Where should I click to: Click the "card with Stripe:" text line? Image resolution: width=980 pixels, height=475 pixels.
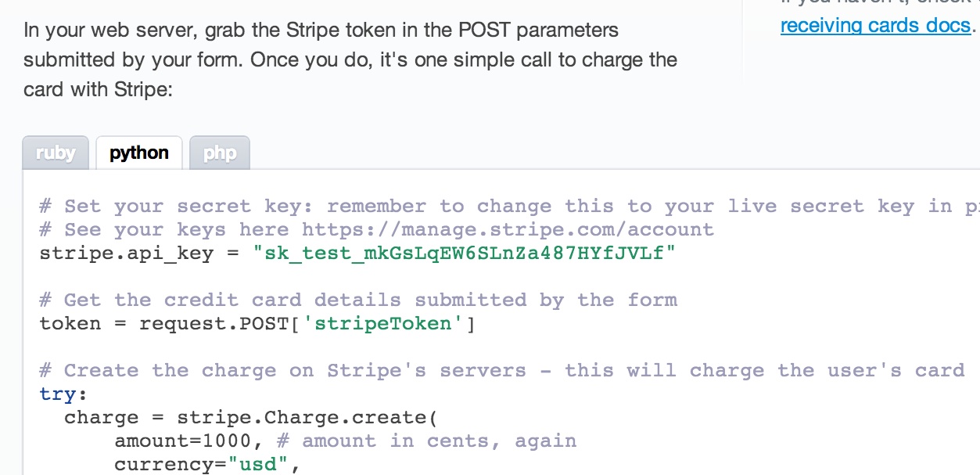pyautogui.click(x=98, y=90)
